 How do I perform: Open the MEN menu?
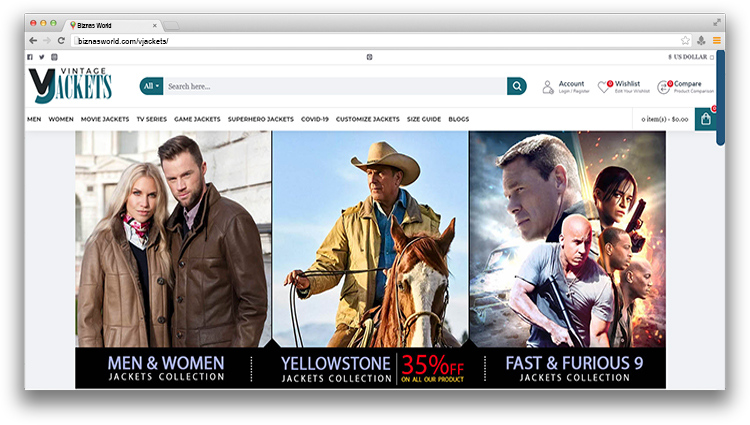coord(34,119)
